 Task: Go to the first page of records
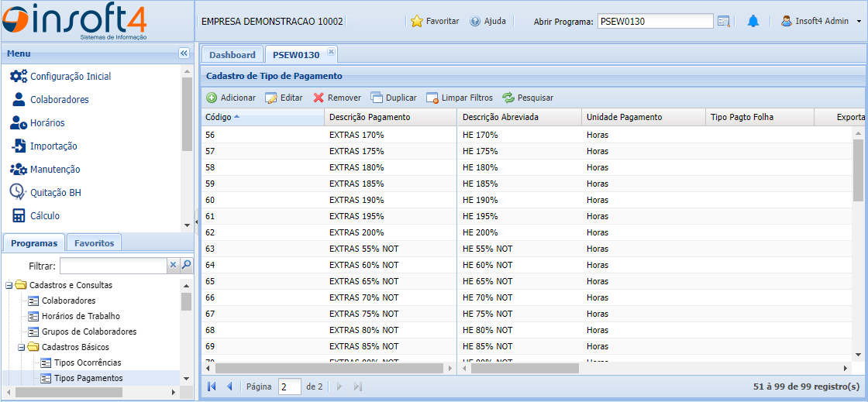pos(212,386)
